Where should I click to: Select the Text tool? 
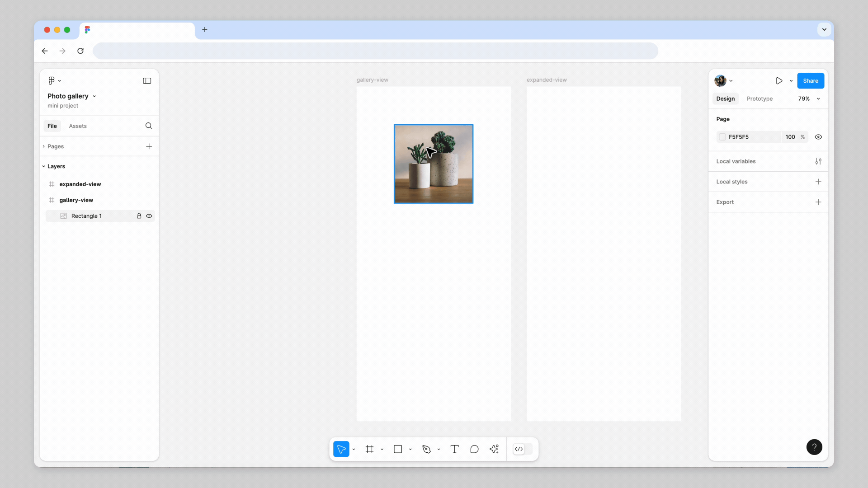(x=455, y=449)
